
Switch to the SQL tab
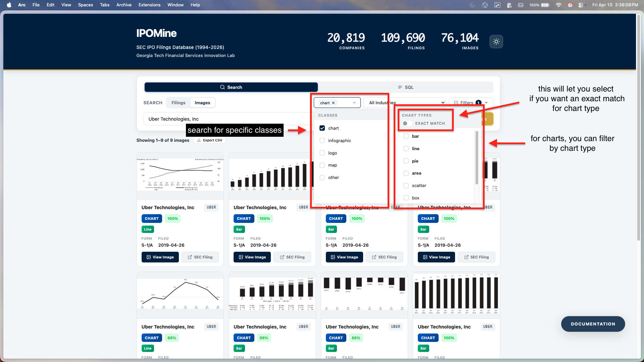405,87
